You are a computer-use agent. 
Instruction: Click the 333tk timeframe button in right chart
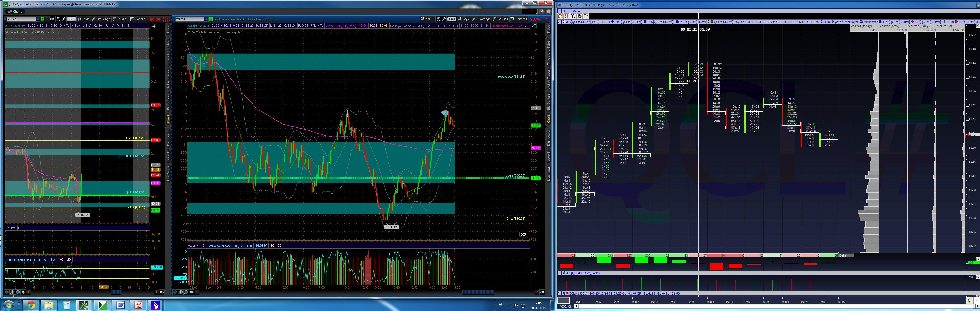pos(452,19)
